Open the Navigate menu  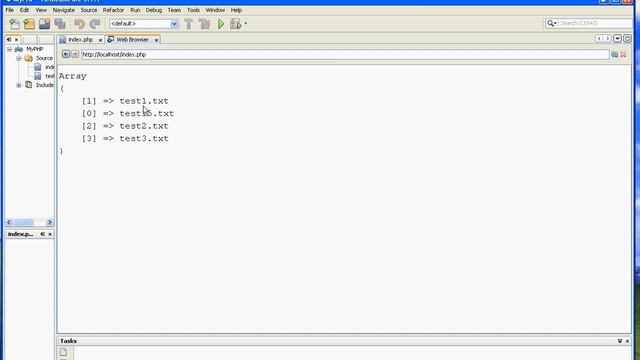coord(64,10)
